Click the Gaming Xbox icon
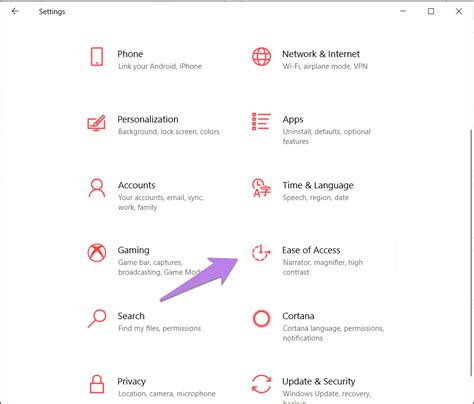 [97, 253]
